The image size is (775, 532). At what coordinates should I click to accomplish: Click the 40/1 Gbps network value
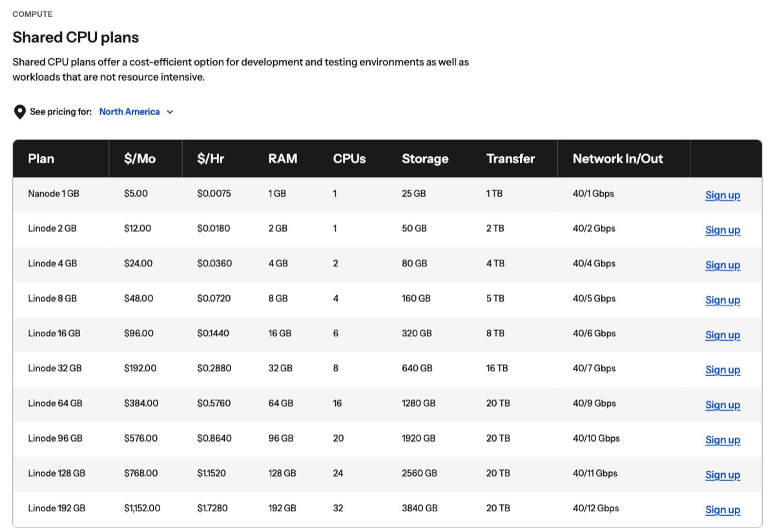click(x=594, y=193)
